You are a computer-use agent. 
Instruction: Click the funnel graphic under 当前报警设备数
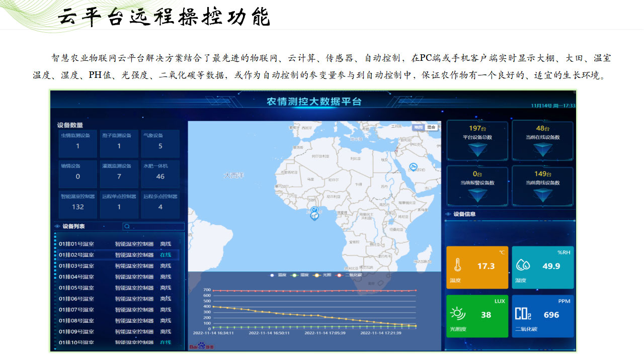click(477, 195)
